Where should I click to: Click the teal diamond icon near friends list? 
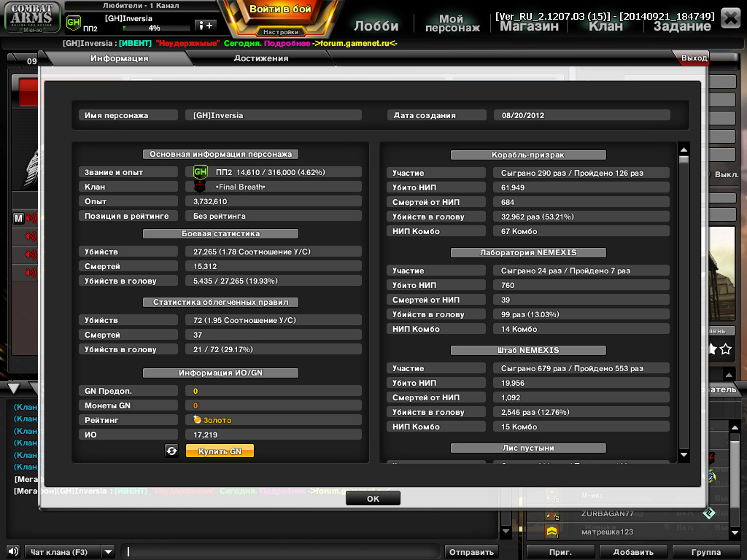[x=708, y=513]
